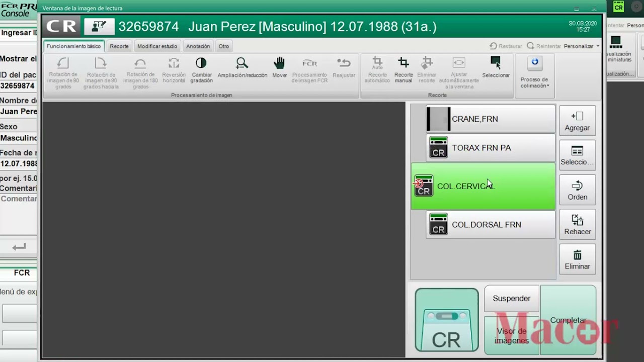
Task: Click the Eliminar trash button
Action: [x=577, y=259]
